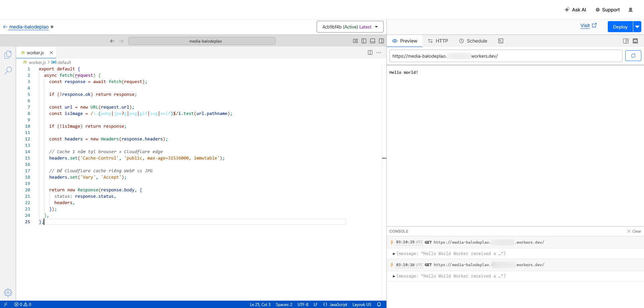Click the refresh preview button
The width and height of the screenshot is (644, 308).
[x=633, y=56]
